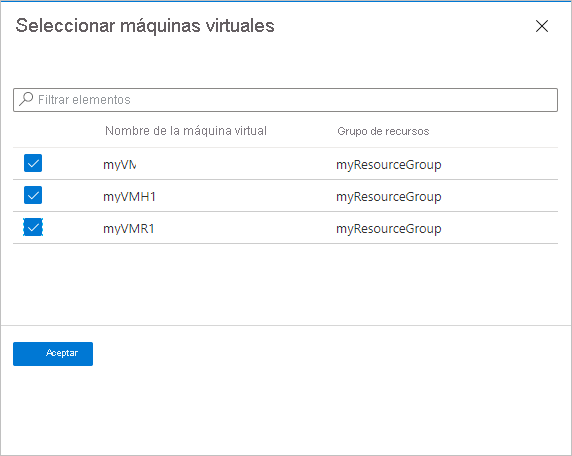The width and height of the screenshot is (572, 456).
Task: Click the Grupo de recursos column header
Action: (383, 131)
